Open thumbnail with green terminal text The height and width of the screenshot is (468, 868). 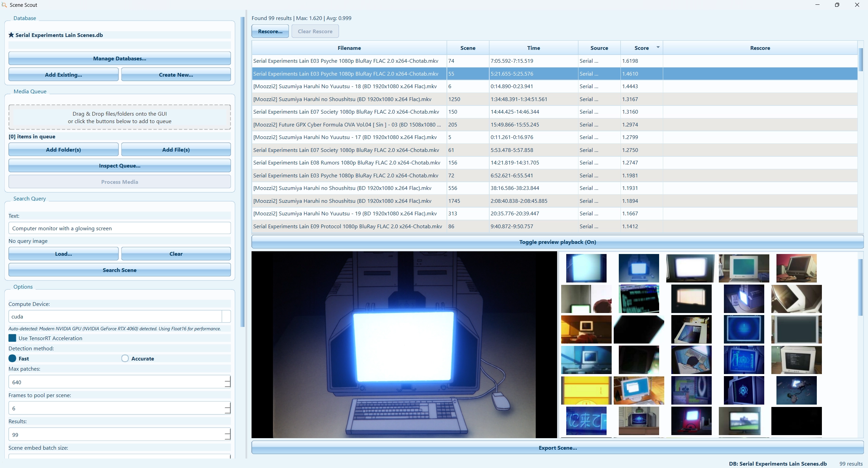639,299
